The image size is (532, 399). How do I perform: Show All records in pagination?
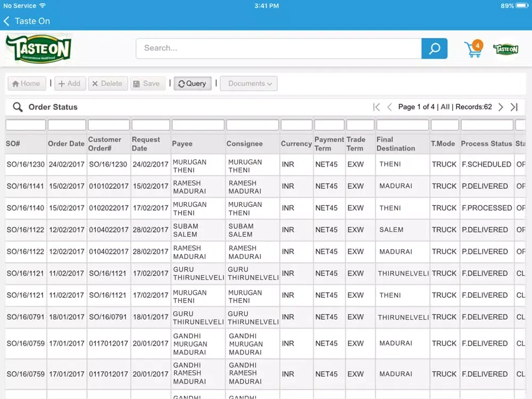(445, 107)
